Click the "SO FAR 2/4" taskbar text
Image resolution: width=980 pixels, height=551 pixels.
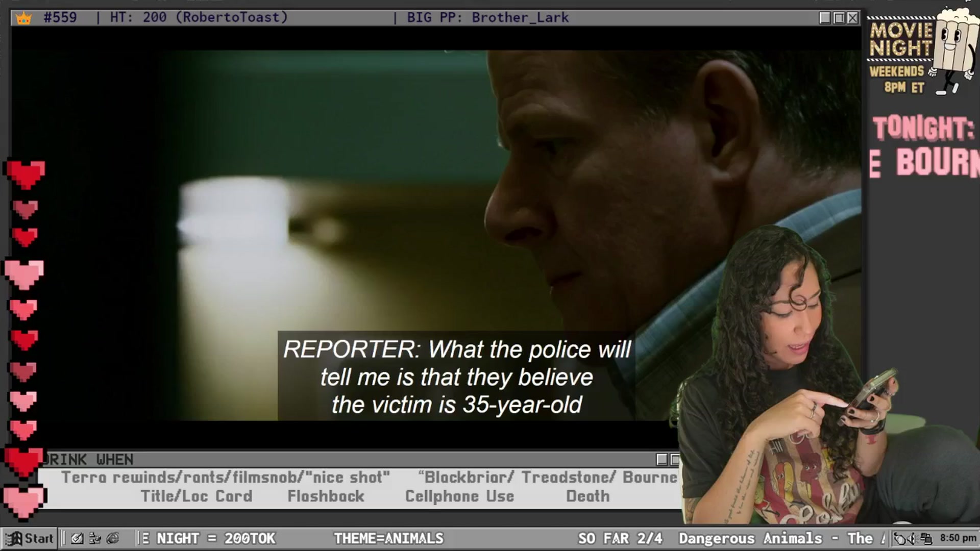coord(620,538)
